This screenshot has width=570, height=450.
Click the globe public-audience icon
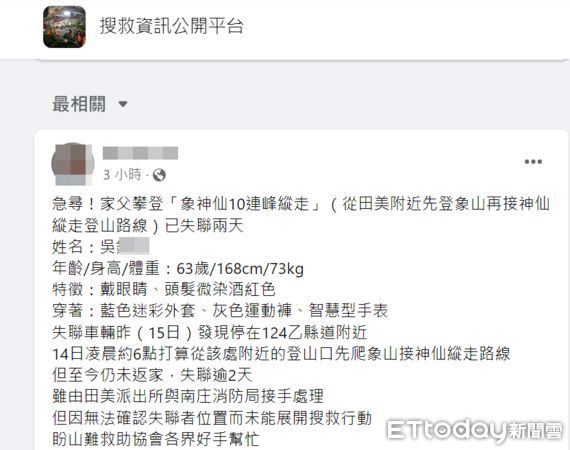pos(159,175)
